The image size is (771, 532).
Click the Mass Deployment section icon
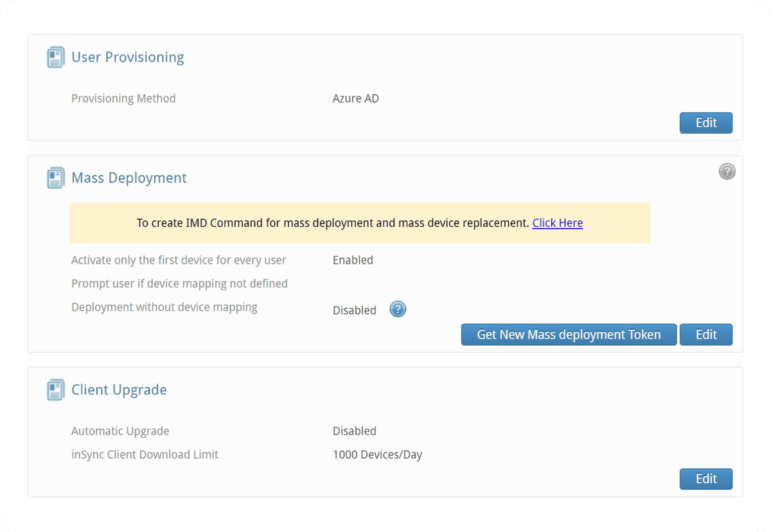[56, 178]
